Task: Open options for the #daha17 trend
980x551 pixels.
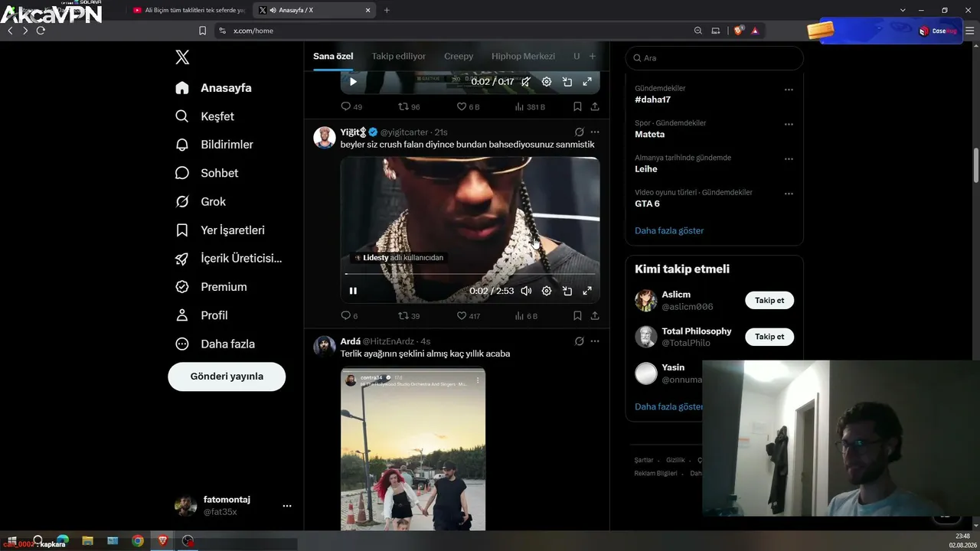Action: click(789, 90)
